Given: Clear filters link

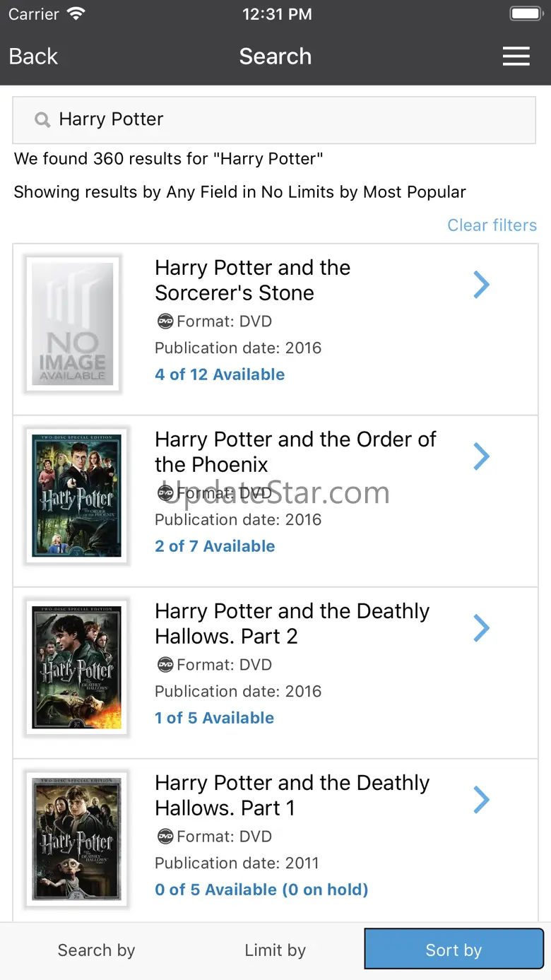Looking at the screenshot, I should pyautogui.click(x=492, y=225).
